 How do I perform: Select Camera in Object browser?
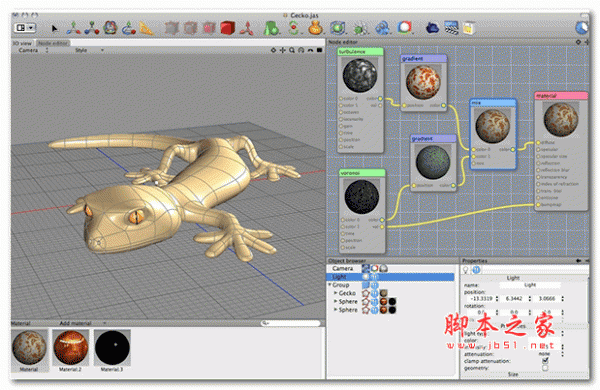pyautogui.click(x=342, y=268)
